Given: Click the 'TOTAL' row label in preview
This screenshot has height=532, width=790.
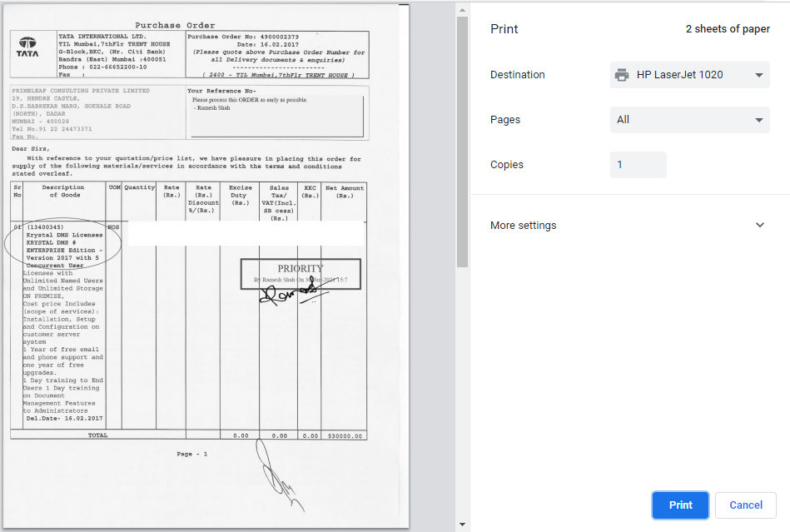Looking at the screenshot, I should pos(97,435).
